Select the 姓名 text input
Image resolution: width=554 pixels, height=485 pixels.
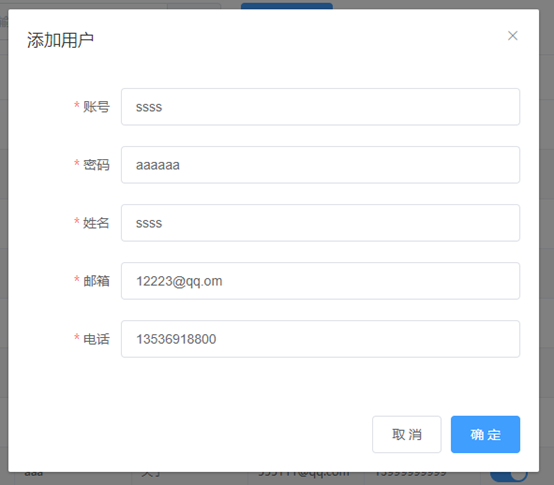[320, 223]
